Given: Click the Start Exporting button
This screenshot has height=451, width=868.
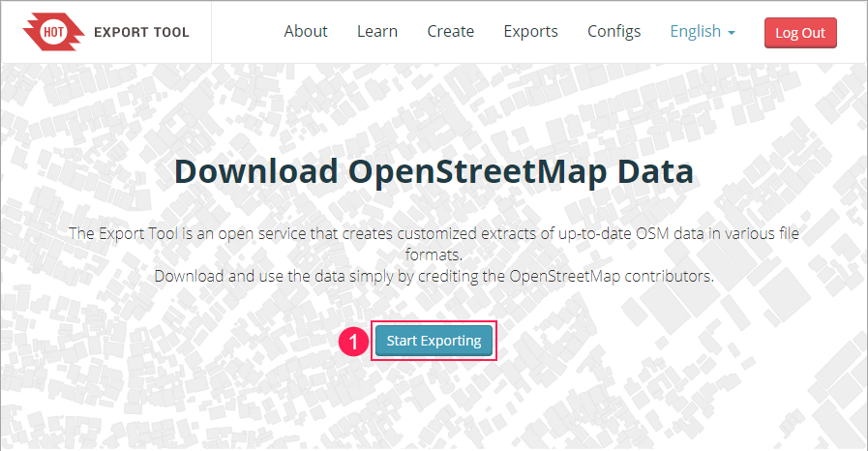Looking at the screenshot, I should [434, 341].
